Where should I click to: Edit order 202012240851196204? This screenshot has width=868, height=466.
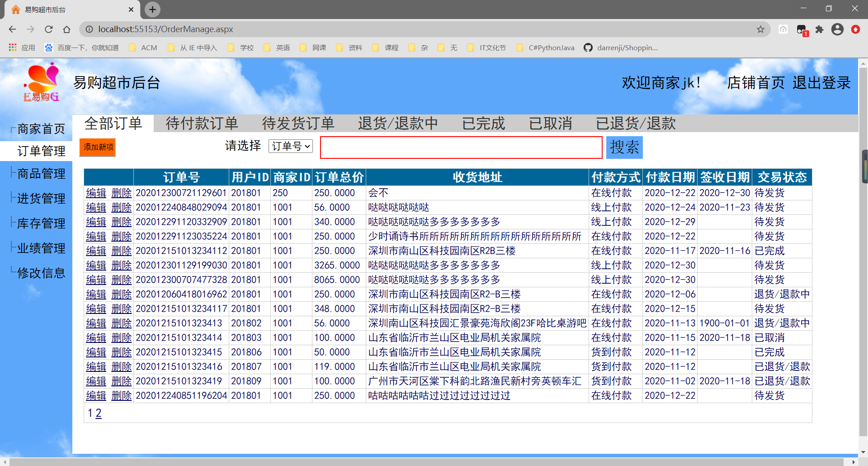[x=96, y=396]
